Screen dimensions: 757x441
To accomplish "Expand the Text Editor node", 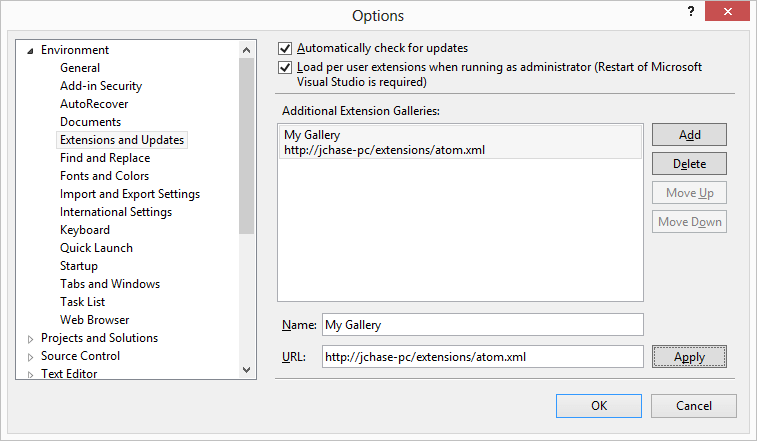I will click(30, 374).
